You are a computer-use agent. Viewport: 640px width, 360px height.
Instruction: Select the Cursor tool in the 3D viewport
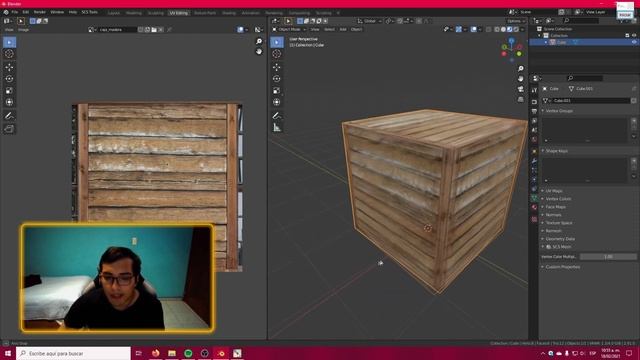(276, 54)
